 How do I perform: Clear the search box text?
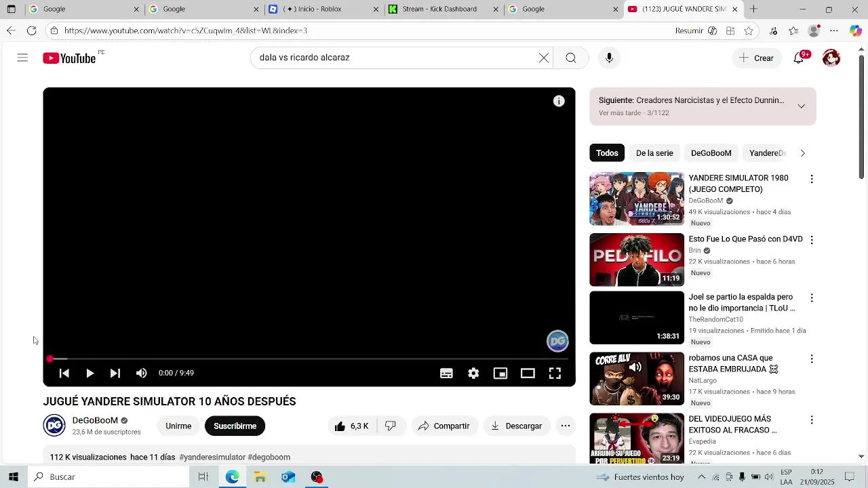[544, 58]
